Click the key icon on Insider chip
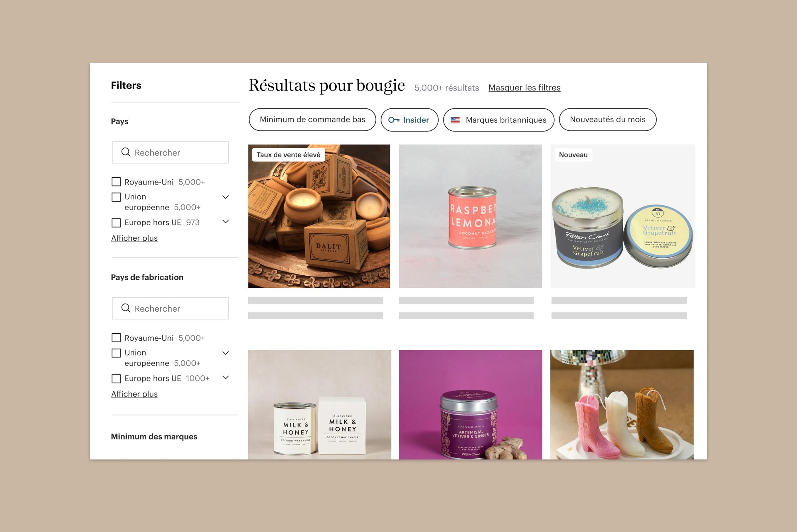The width and height of the screenshot is (797, 532). (x=394, y=120)
